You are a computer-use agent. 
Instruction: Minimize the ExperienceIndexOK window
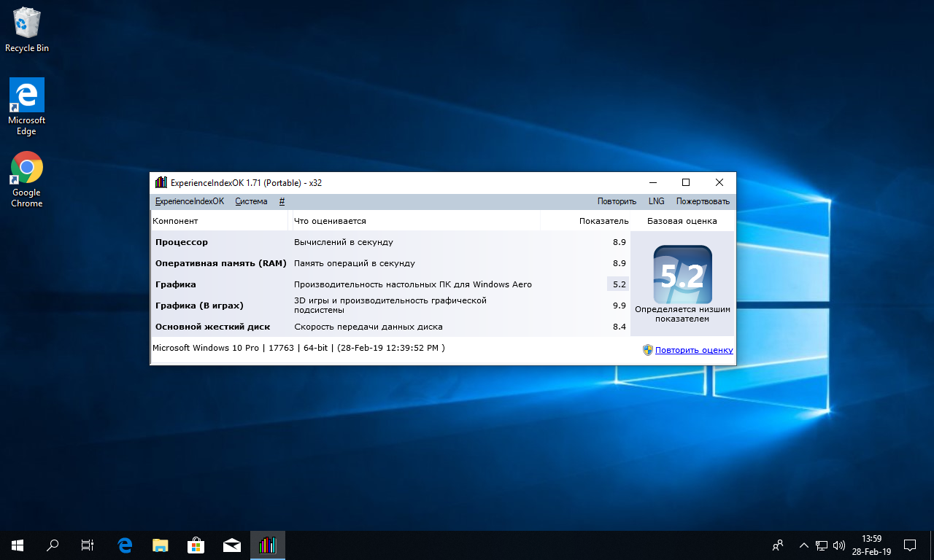(x=652, y=182)
